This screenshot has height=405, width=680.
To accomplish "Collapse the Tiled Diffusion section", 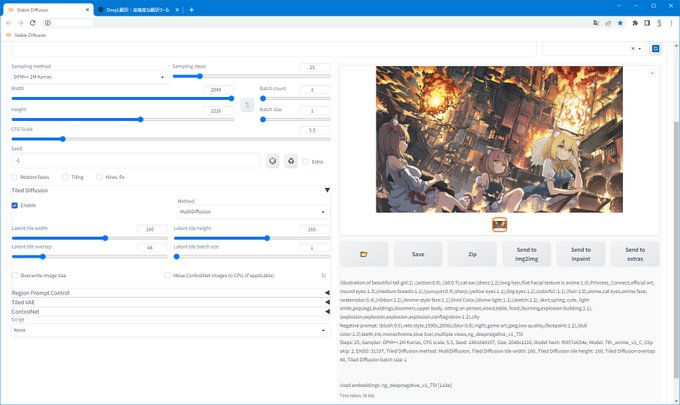I will click(x=327, y=190).
